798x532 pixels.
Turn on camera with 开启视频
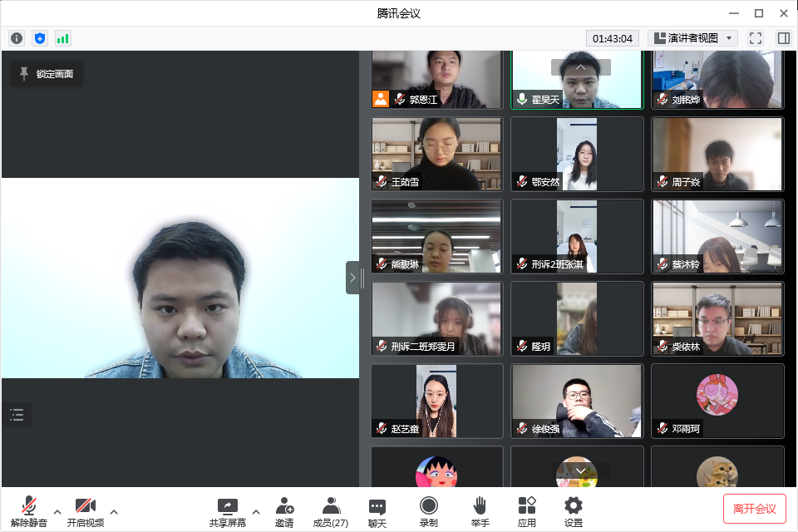86,512
